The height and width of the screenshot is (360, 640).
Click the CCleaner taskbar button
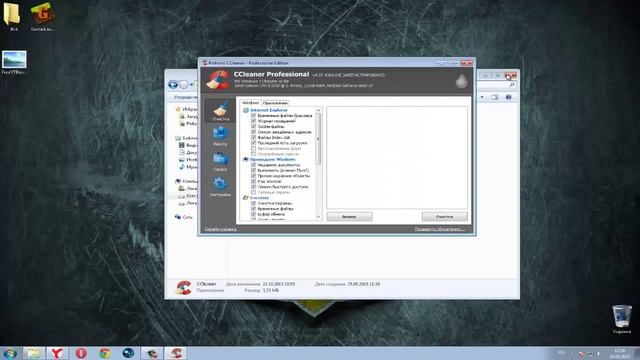tap(176, 353)
